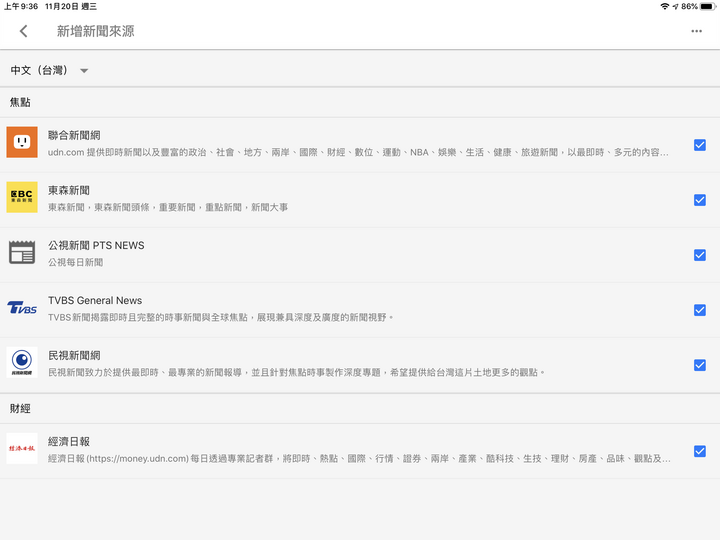Select the 東森新聞 source title
The height and width of the screenshot is (540, 720).
click(69, 191)
